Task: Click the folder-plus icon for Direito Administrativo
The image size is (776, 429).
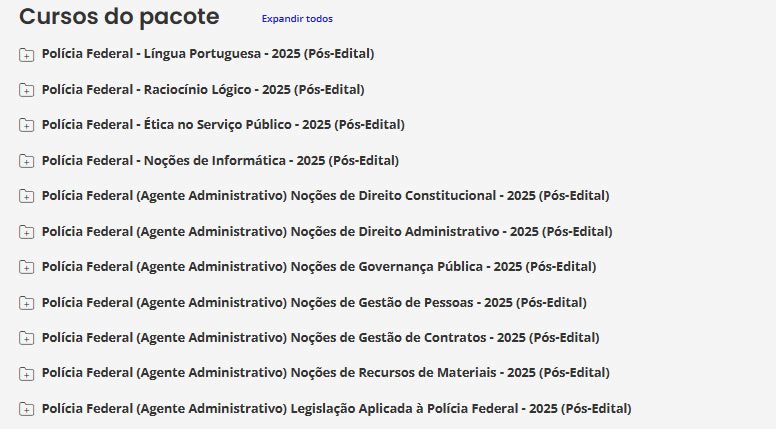Action: coord(26,232)
